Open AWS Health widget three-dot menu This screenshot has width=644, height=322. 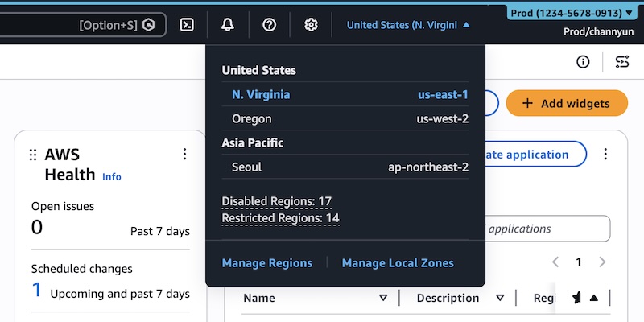pyautogui.click(x=184, y=154)
